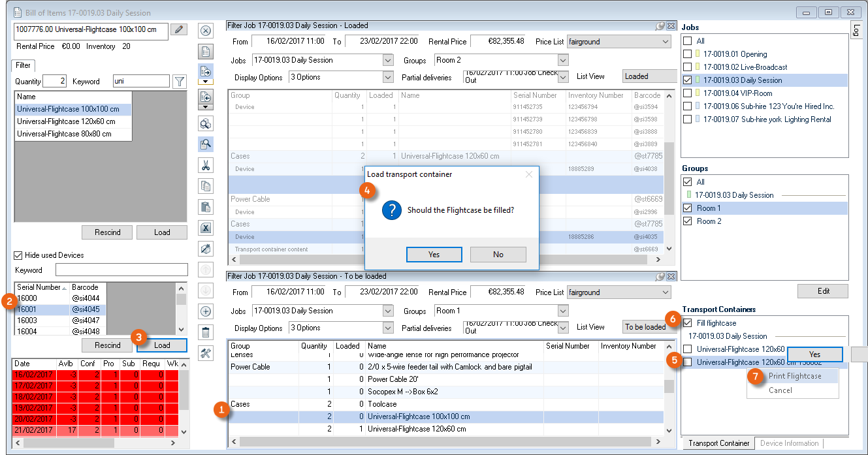Screen dimensions: 868x455
Task: Choose Print Flightcase from context menu
Action: click(x=794, y=376)
